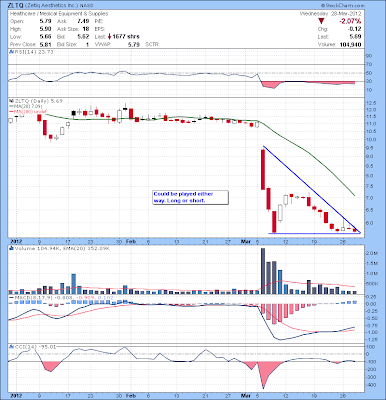Click the Healthcare / Medical Equipment & Supplies sector label
Screen dimensions: 386x400
[59, 14]
